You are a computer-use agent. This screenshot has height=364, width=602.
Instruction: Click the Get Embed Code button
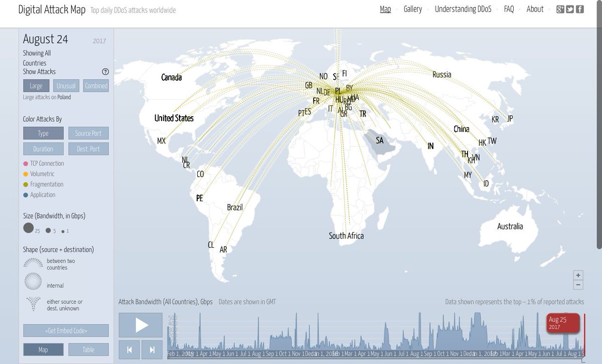pyautogui.click(x=66, y=330)
